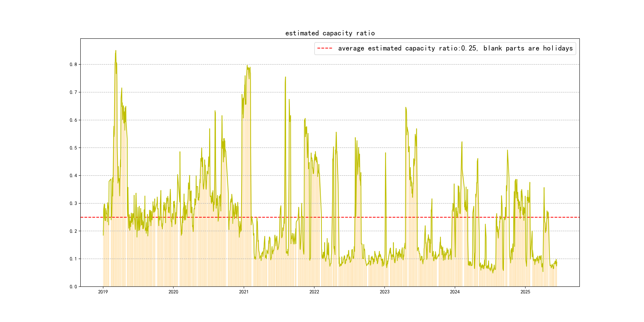
Task: Click the 2025 x-axis label
Action: (525, 292)
